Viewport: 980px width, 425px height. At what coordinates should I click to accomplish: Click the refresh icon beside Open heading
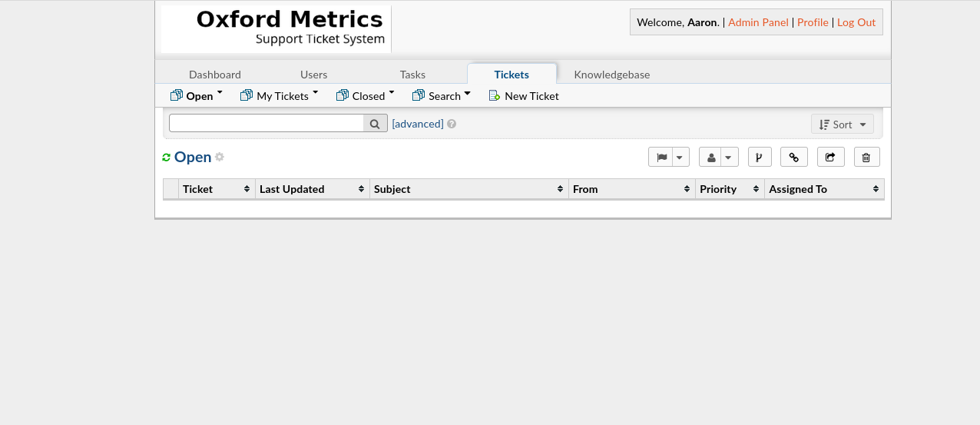click(167, 158)
